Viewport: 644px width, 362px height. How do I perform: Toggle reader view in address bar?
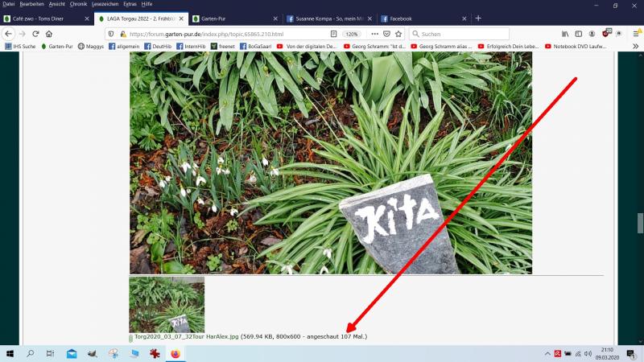coord(334,34)
